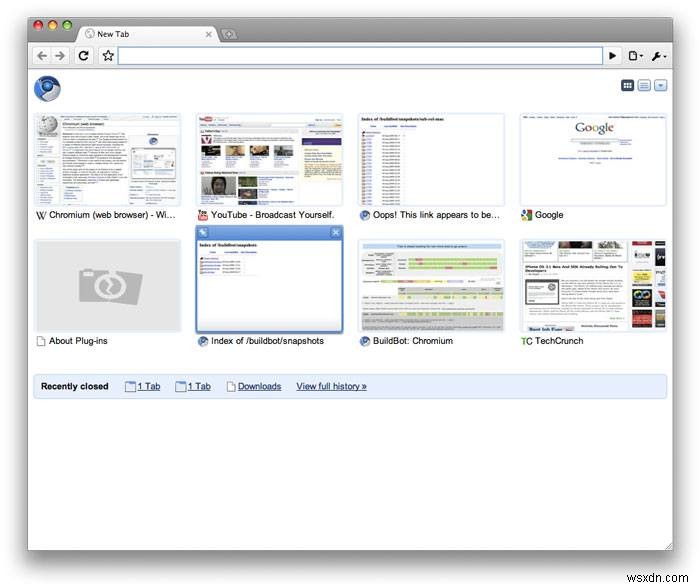Open YouTube - Broadcast Yourself link
Screen dimensions: 700x588
272,215
